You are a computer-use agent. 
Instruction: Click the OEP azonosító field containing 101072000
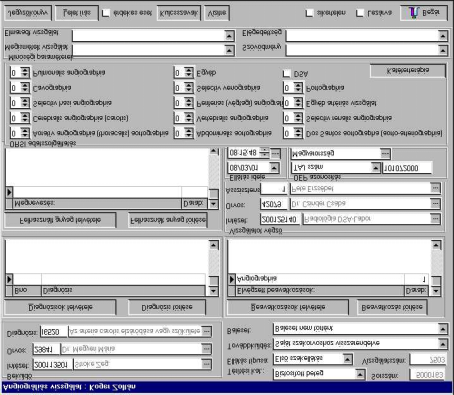click(x=407, y=168)
